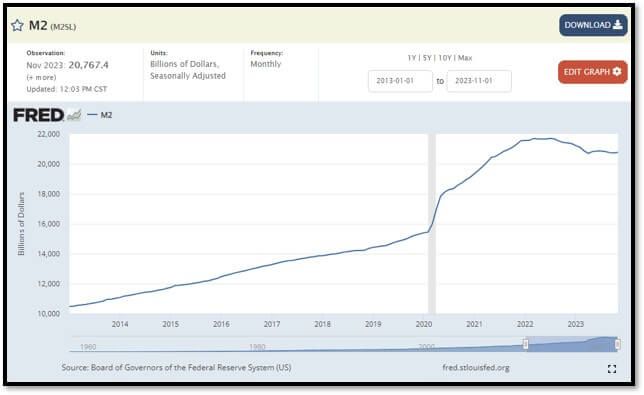Click the Board of Governors source text
The width and height of the screenshot is (644, 395).
tap(177, 367)
